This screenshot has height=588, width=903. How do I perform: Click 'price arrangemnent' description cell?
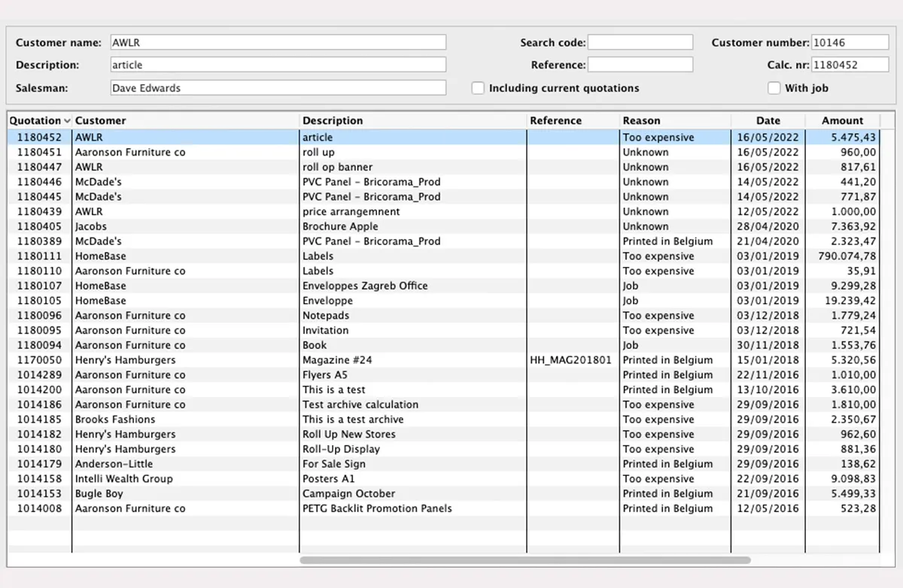point(413,211)
